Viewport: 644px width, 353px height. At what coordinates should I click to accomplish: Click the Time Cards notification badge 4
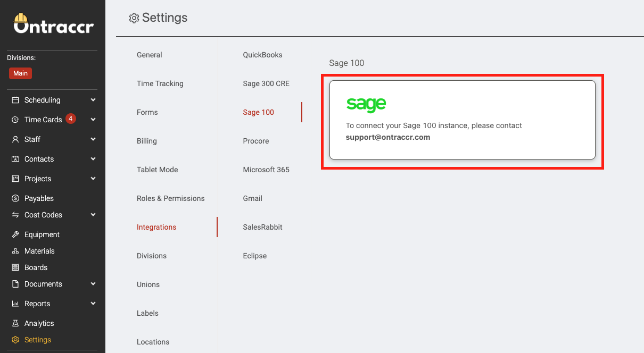[71, 119]
